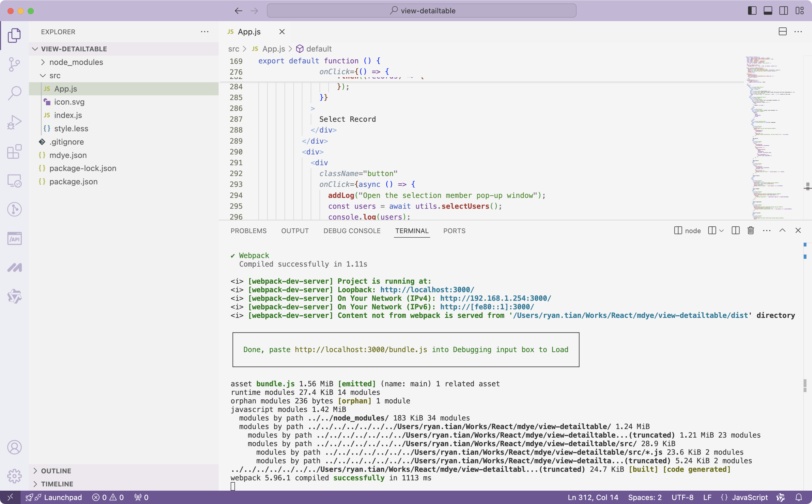
Task: Click the ports forwarded status item
Action: click(x=141, y=497)
